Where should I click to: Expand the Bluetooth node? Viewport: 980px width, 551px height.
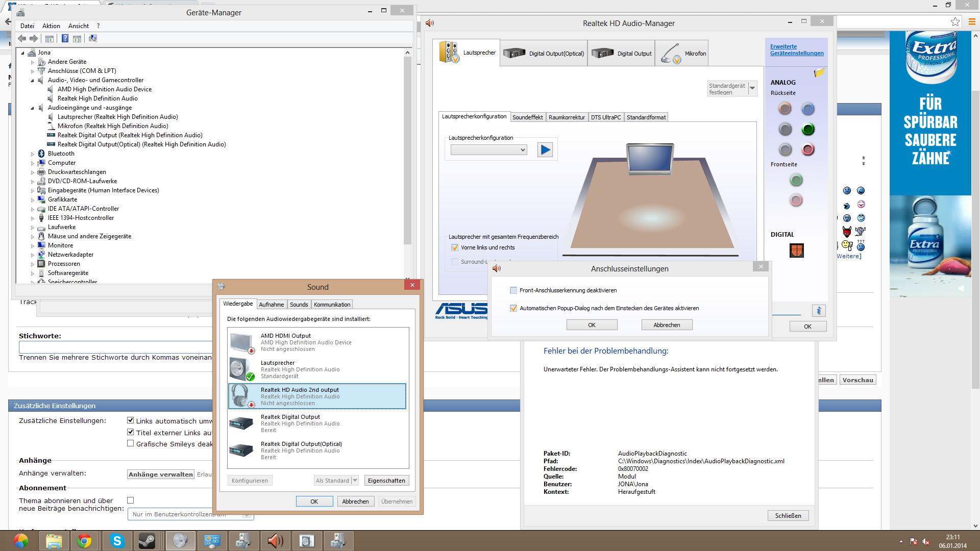click(32, 154)
